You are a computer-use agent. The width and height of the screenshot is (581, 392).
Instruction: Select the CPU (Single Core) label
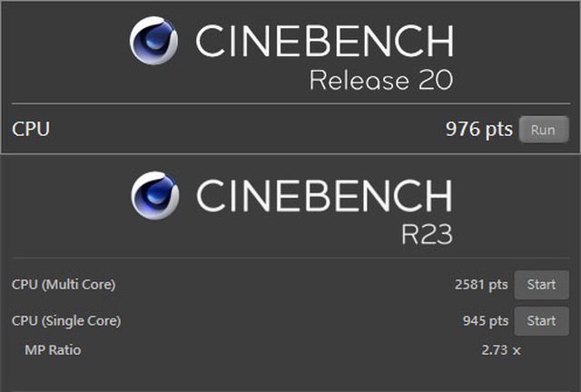pos(66,320)
